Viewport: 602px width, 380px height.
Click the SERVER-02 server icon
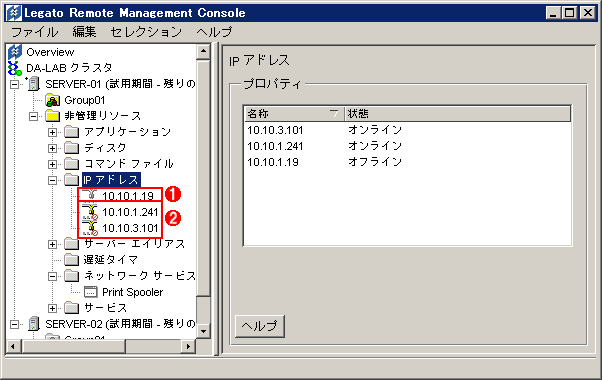[34, 324]
